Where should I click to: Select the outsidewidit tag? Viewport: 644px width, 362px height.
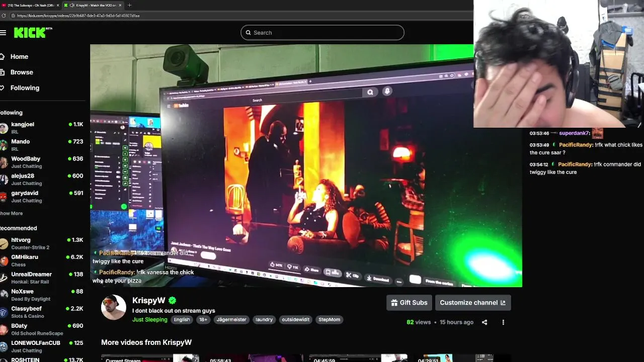point(296,320)
